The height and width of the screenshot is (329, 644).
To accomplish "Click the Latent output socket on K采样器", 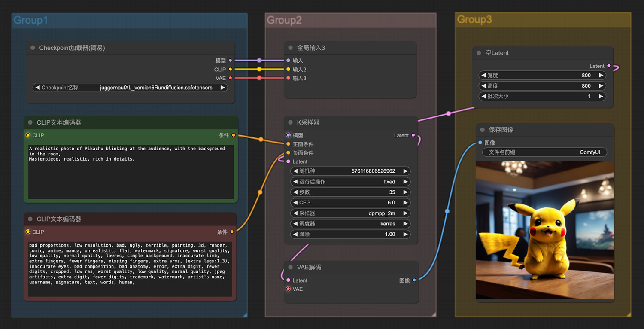I will click(x=413, y=135).
